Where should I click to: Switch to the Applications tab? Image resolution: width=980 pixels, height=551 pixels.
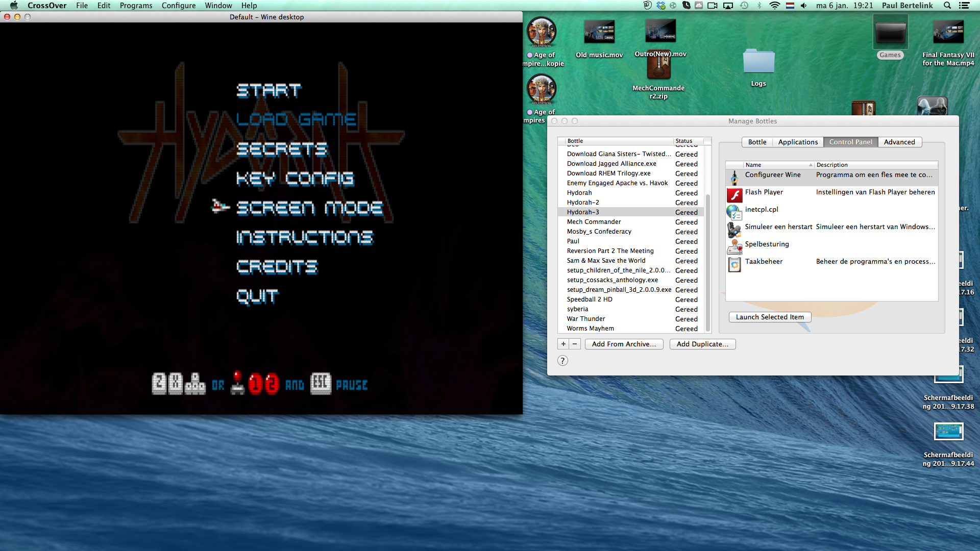[x=798, y=142]
